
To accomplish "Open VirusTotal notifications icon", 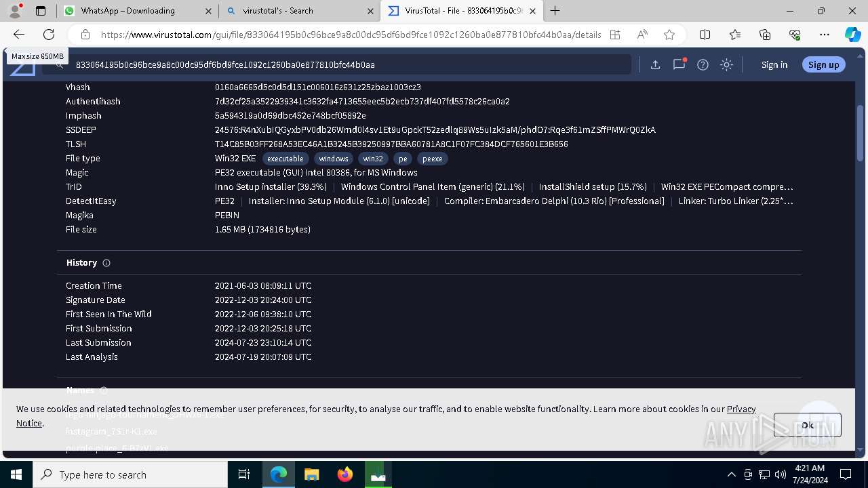I will coord(679,64).
